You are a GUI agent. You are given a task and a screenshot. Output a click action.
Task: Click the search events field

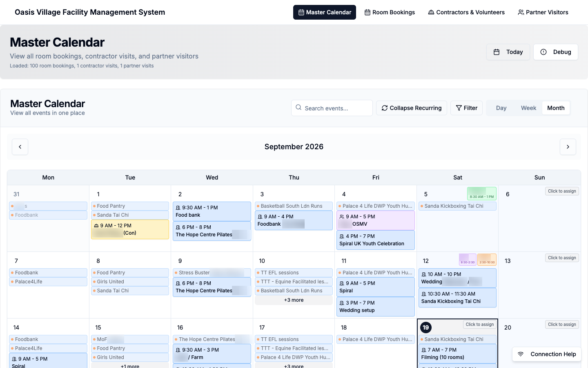pyautogui.click(x=332, y=108)
